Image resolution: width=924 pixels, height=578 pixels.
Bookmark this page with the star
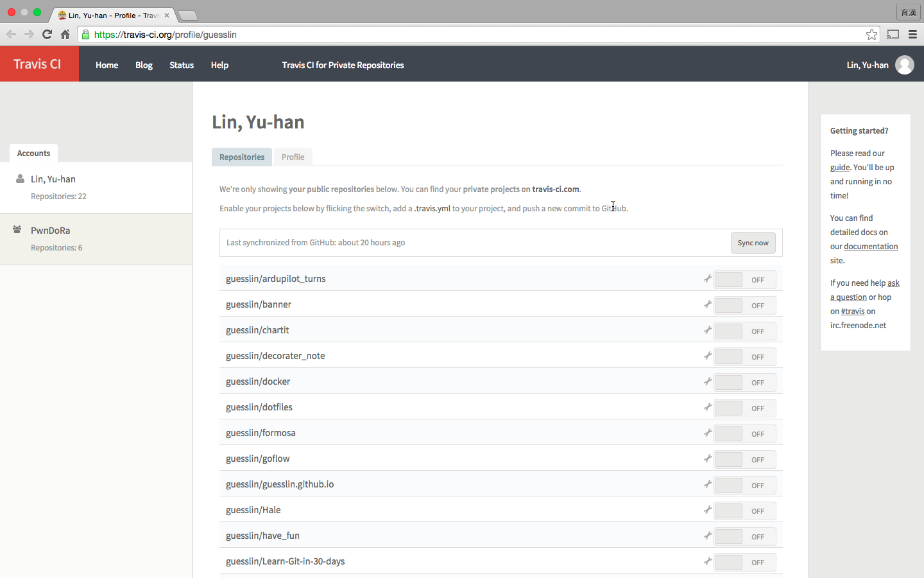pos(871,35)
